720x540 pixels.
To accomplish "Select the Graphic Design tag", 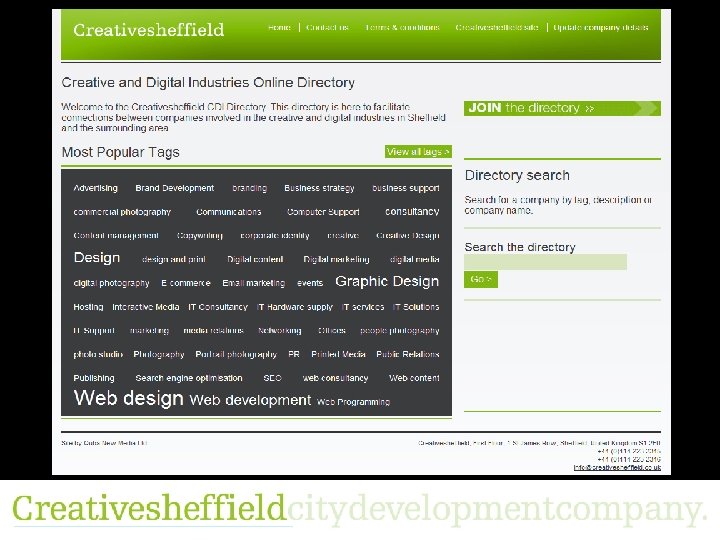I will point(387,281).
